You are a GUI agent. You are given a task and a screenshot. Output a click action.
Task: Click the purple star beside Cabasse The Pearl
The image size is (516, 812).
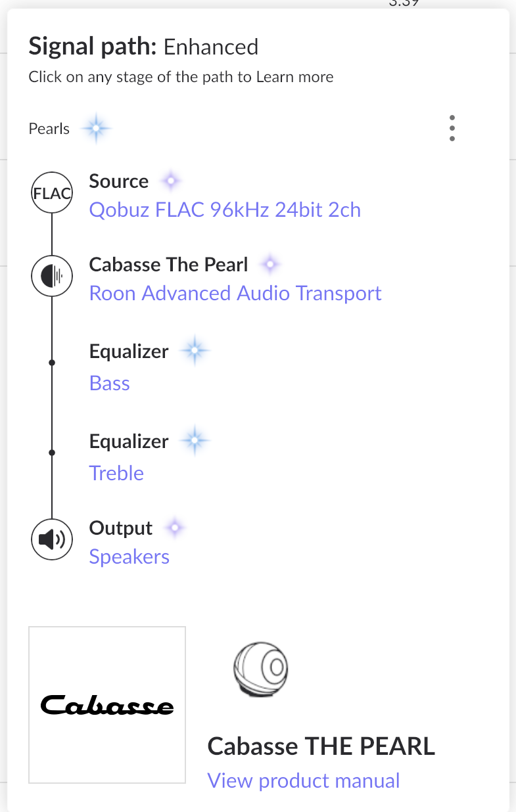click(x=270, y=265)
